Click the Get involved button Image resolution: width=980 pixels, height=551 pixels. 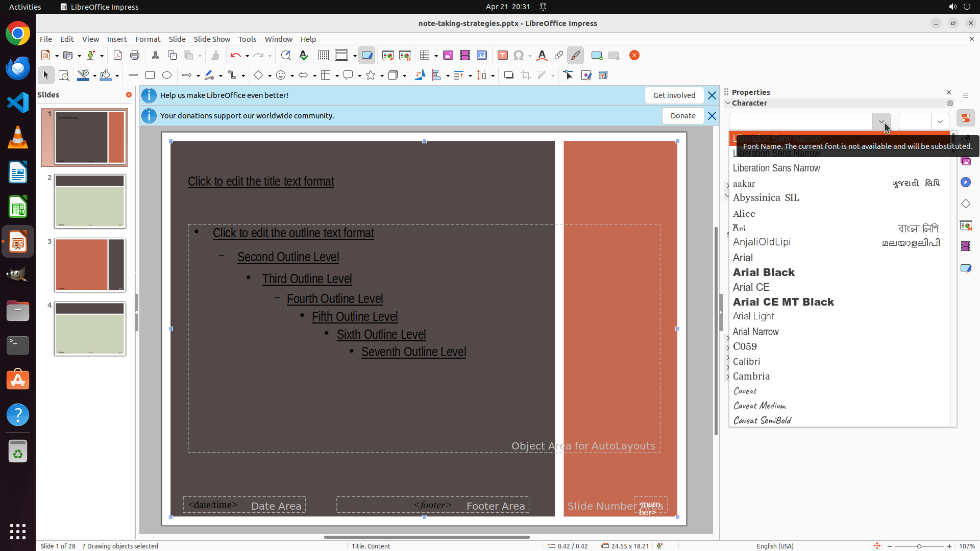click(x=674, y=95)
